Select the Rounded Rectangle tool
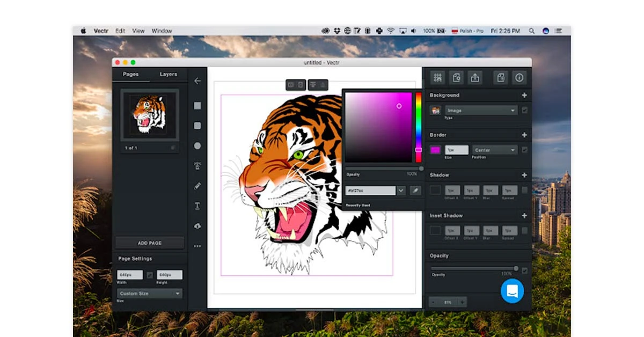The height and width of the screenshot is (337, 644). [x=197, y=126]
